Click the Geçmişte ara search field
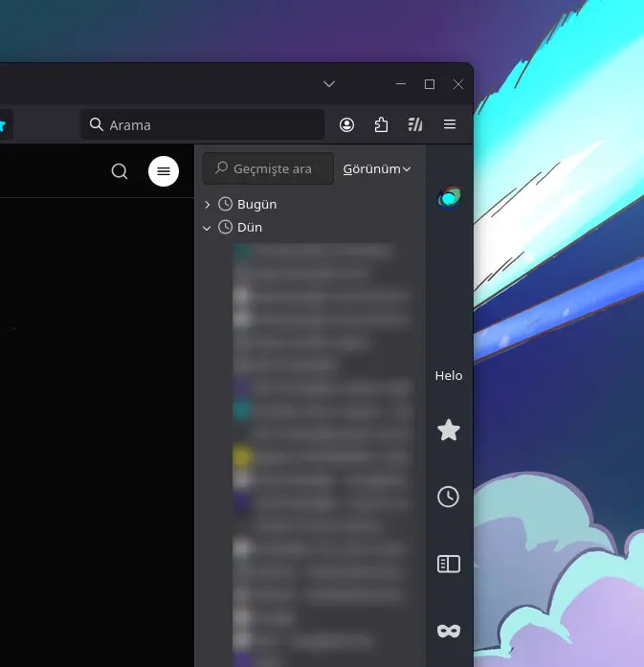This screenshot has width=644, height=667. tap(268, 168)
